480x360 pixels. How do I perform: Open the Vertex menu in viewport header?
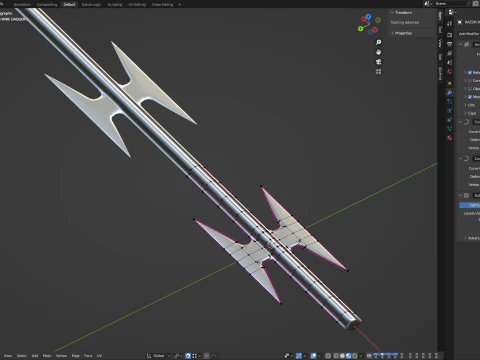[61, 356]
